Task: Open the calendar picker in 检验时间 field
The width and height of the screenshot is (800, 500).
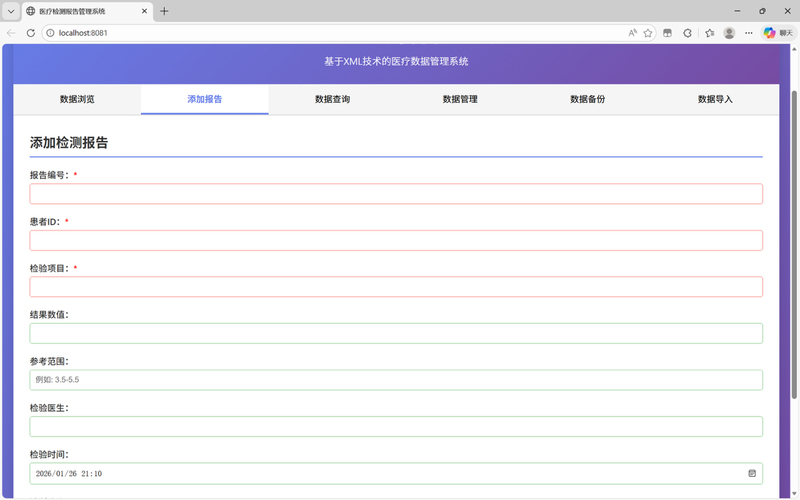Action: coord(752,473)
